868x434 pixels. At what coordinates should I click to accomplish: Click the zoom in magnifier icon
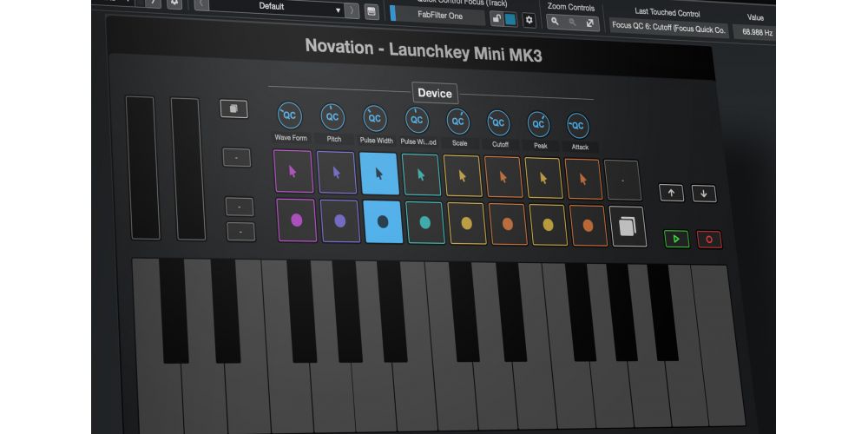coord(556,22)
